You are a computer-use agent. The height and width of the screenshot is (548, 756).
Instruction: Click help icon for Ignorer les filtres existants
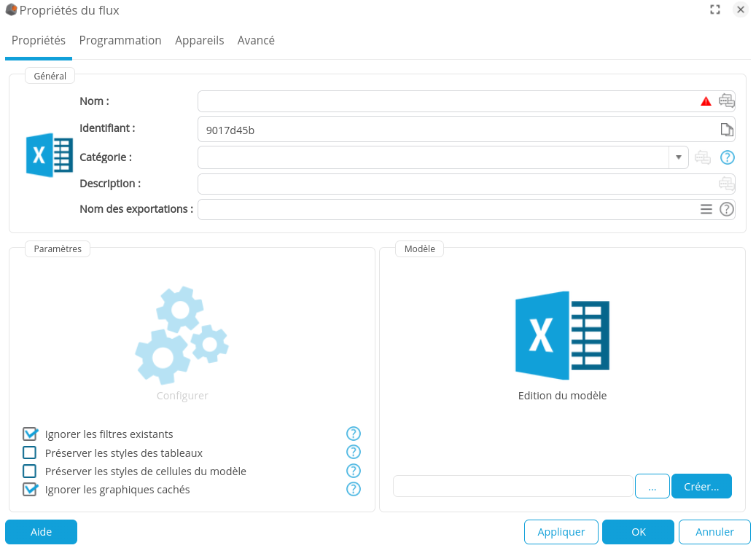(x=354, y=434)
